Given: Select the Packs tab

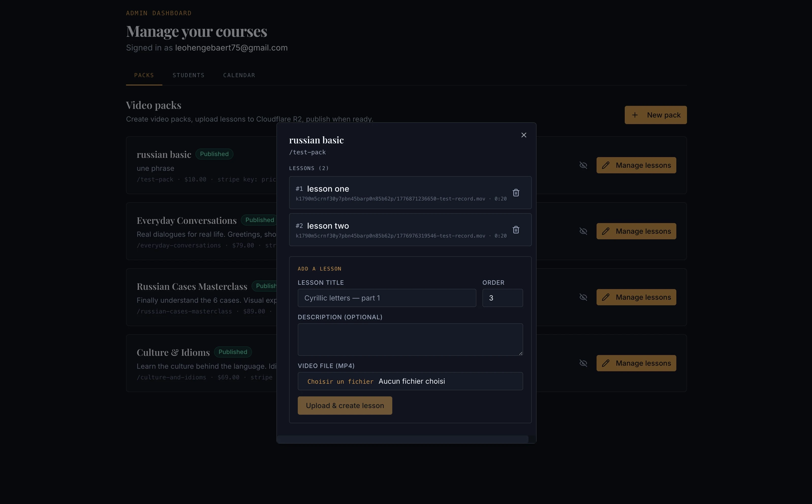Looking at the screenshot, I should [144, 75].
